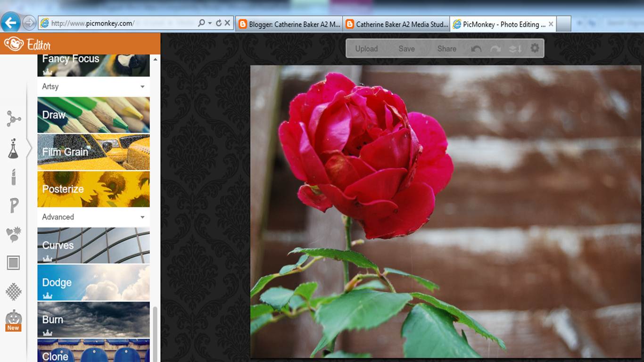644x362 pixels.
Task: Open the Text tool P icon
Action: pyautogui.click(x=14, y=206)
